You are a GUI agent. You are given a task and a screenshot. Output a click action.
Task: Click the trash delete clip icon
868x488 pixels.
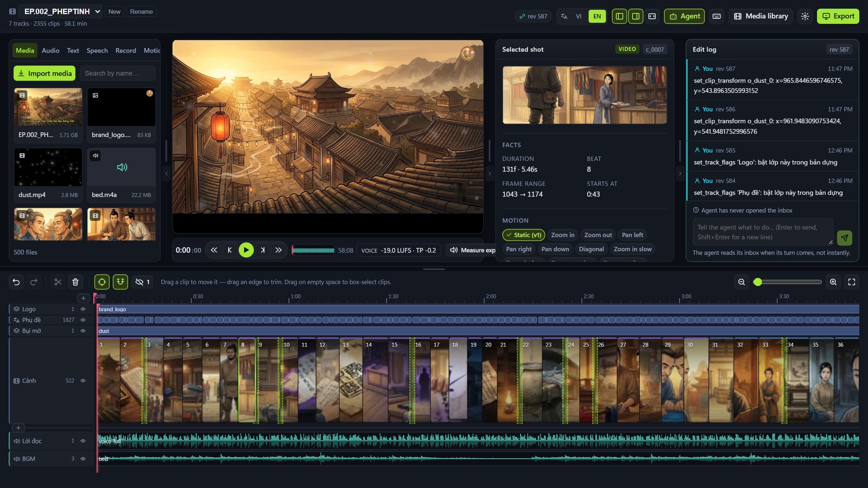(75, 282)
